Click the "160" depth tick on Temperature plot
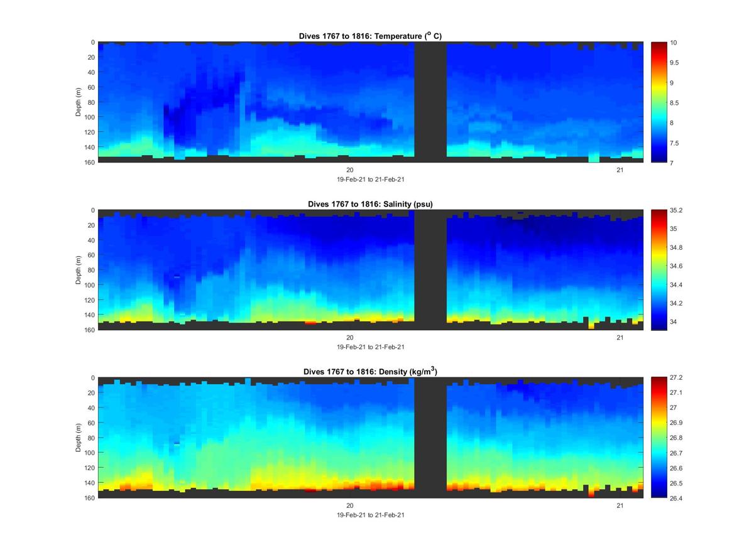Viewport: 754px width, 560px height. (89, 163)
